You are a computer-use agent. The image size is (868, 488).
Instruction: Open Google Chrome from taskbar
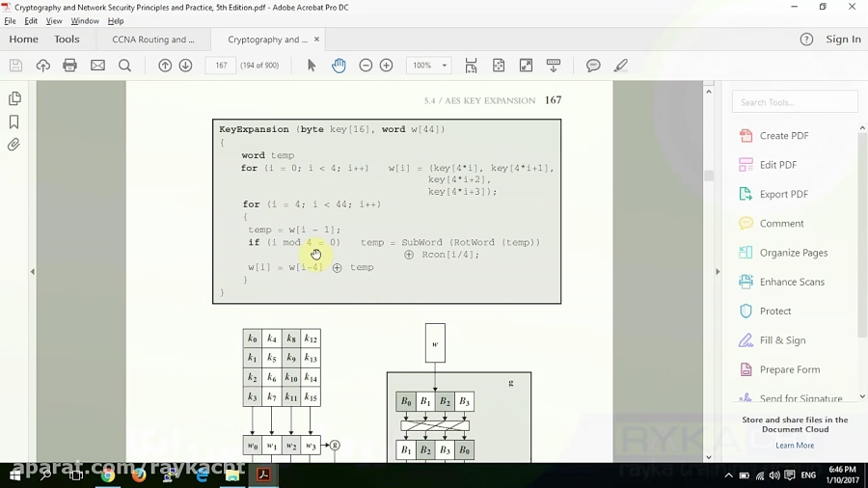pyautogui.click(x=108, y=475)
